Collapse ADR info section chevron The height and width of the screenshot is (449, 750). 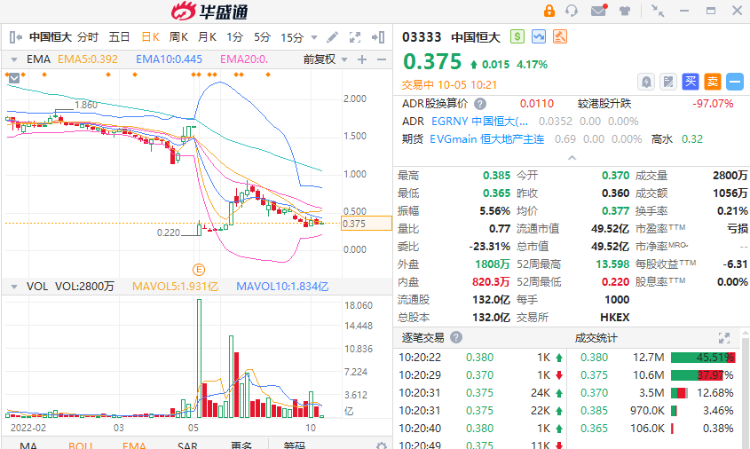pos(572,157)
